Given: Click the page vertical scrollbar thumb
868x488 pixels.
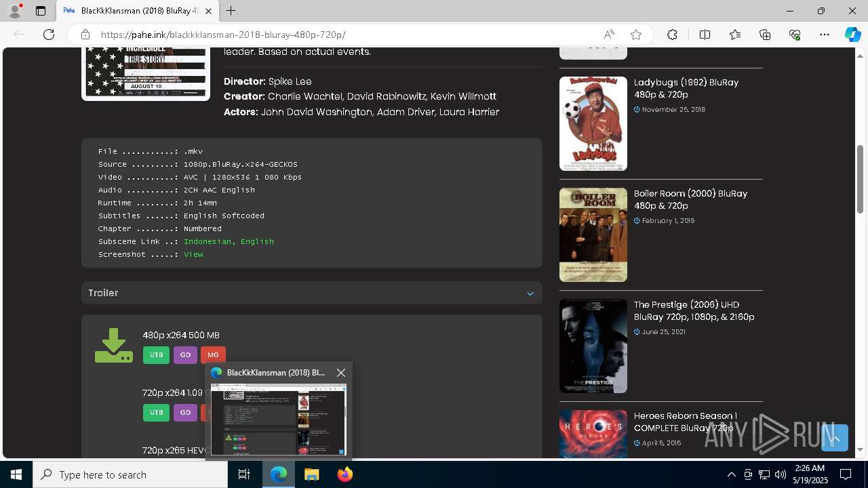Looking at the screenshot, I should [x=860, y=179].
